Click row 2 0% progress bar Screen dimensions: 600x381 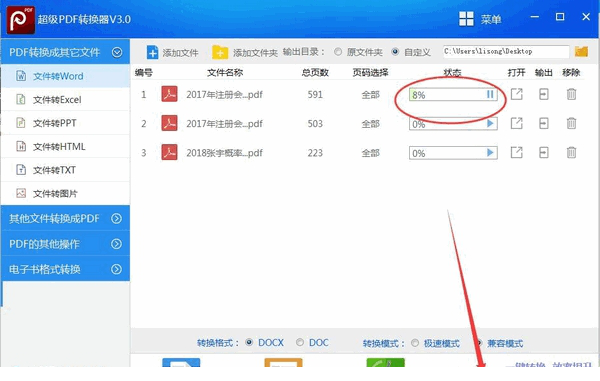pyautogui.click(x=453, y=124)
